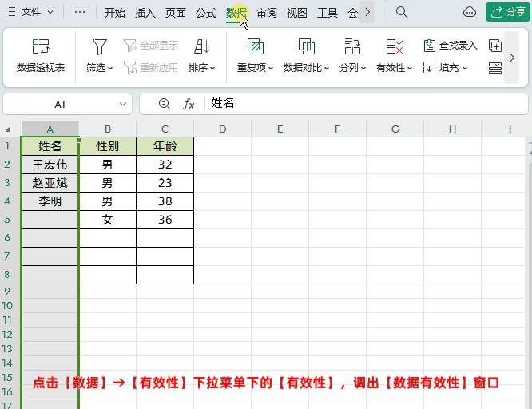Click the zoom magnifier icon in formula bar

(165, 104)
